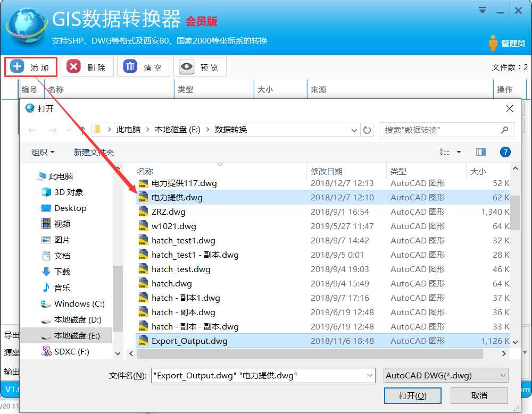Select file ZRZ.dwg
Viewport: 532px width, 414px height.
(x=322, y=212)
